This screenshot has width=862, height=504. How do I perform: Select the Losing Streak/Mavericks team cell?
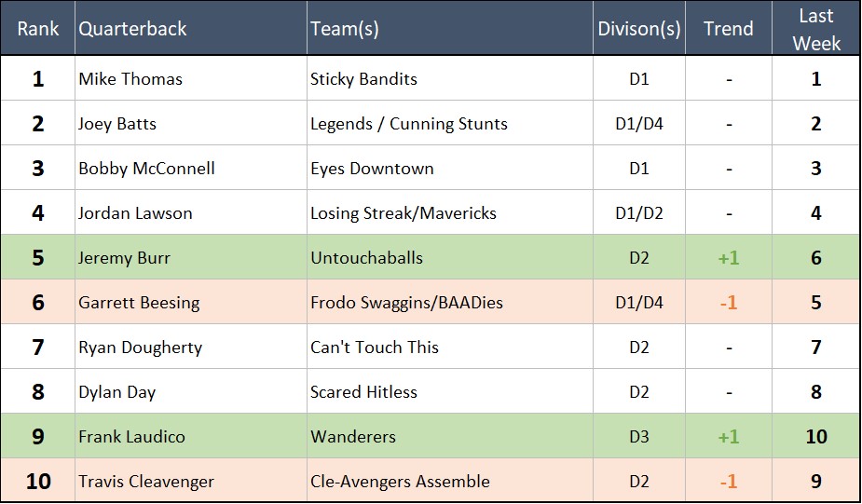[x=404, y=213]
